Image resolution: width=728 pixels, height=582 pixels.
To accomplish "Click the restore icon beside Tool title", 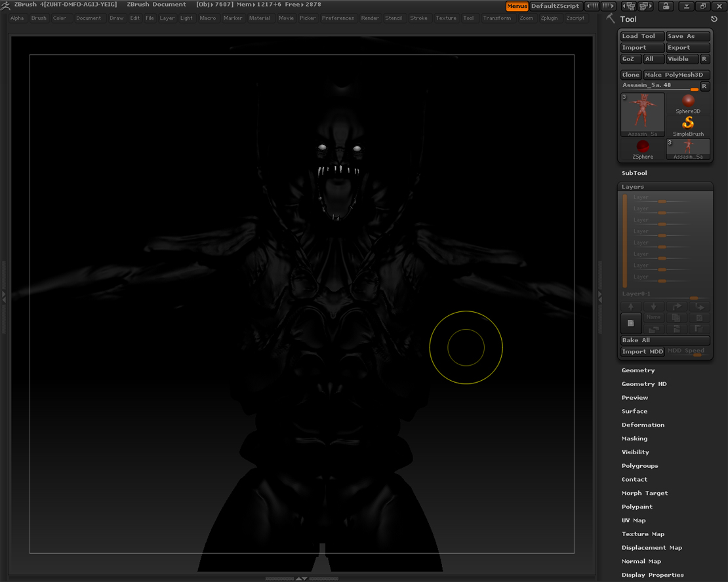I will [x=714, y=19].
